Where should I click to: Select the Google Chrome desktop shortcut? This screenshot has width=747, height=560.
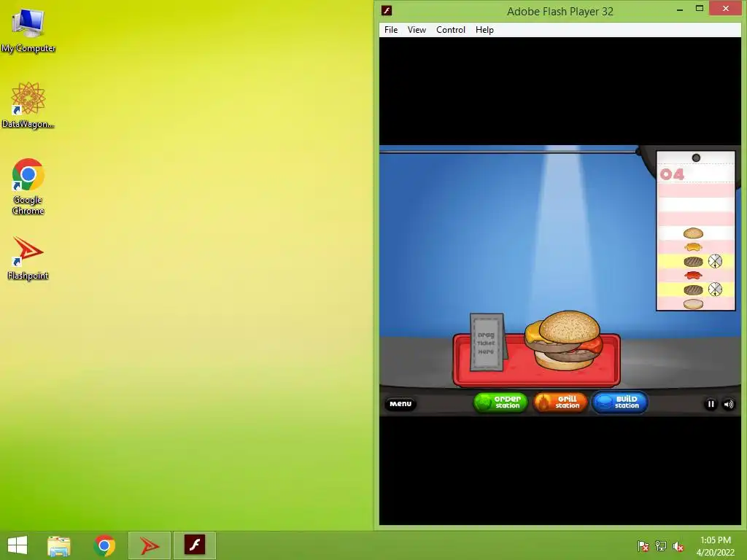tap(28, 187)
